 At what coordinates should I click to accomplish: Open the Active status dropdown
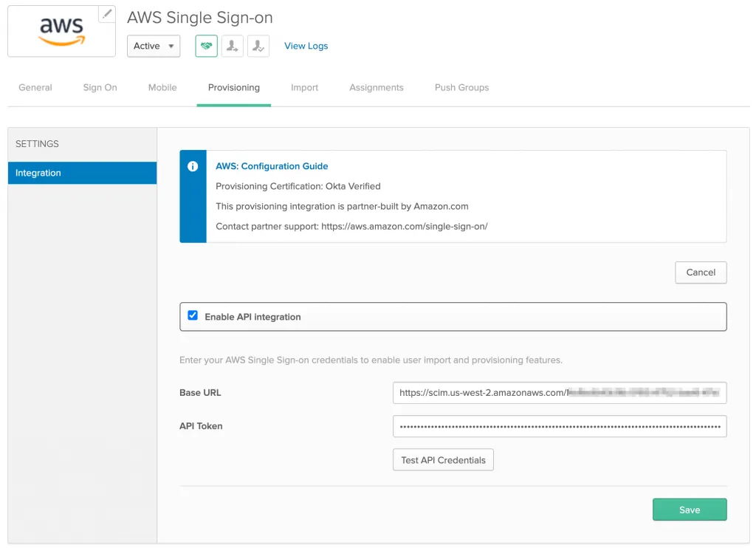154,46
